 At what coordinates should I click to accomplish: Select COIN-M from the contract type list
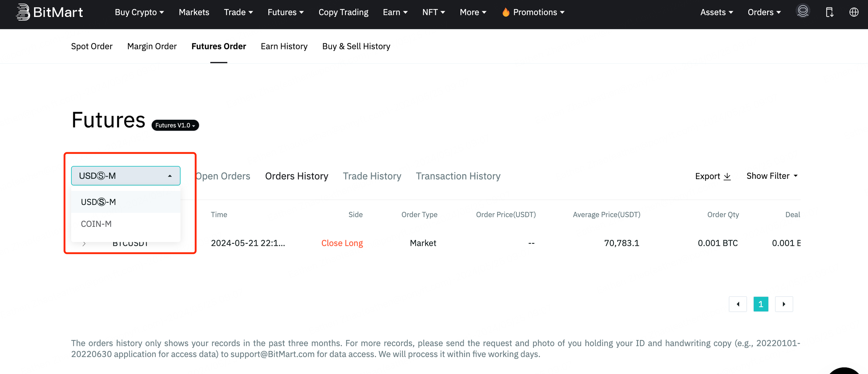[x=96, y=224]
